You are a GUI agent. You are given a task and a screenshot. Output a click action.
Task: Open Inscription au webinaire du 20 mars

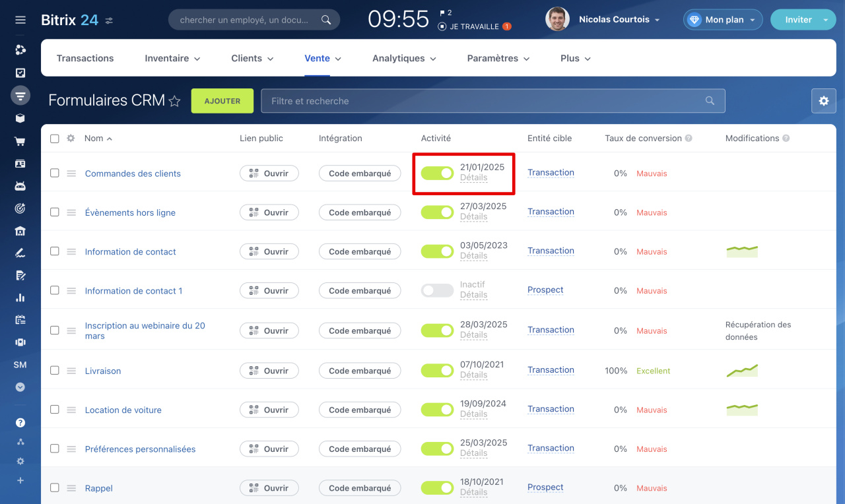click(145, 331)
